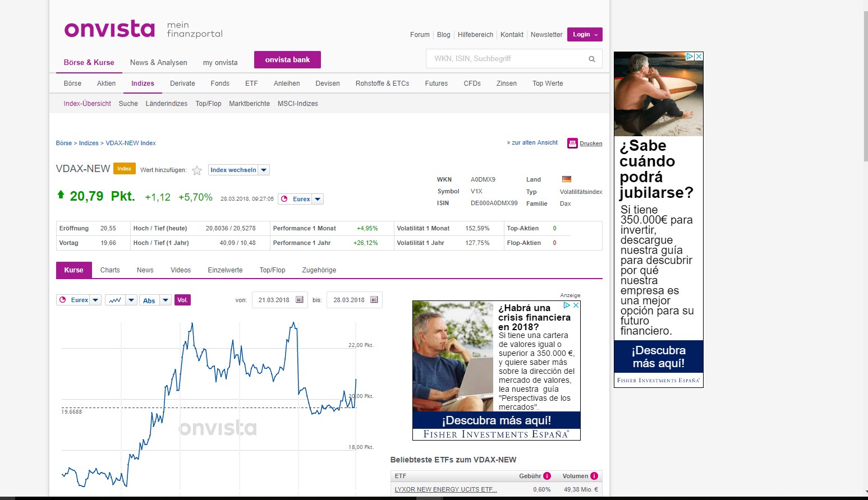Go to the Aktien section
The image size is (868, 500).
[x=106, y=84]
